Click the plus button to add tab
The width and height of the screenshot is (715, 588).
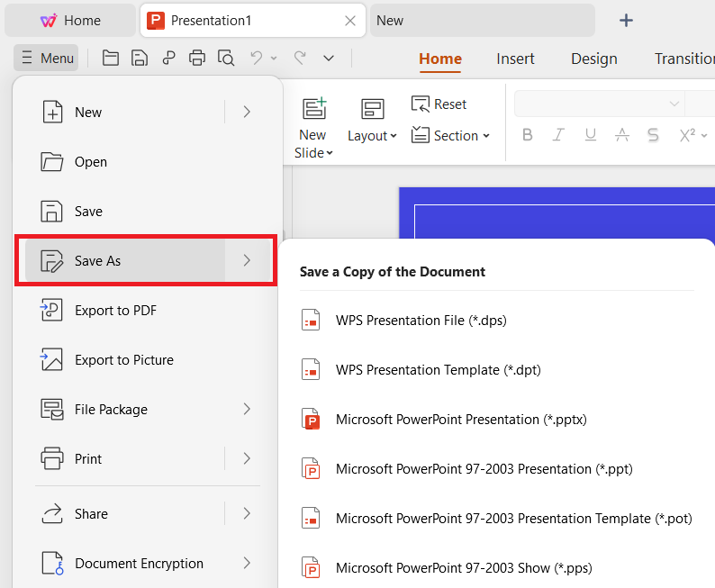[x=626, y=21]
